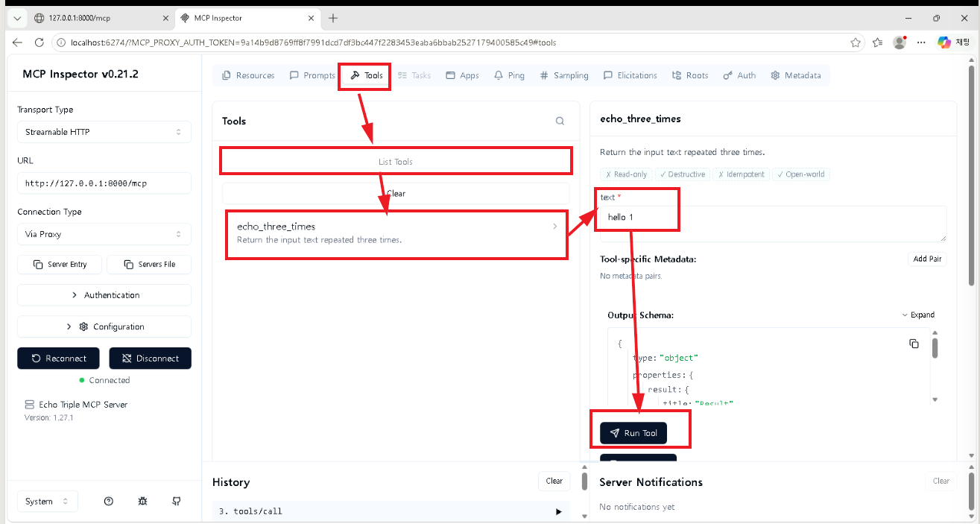Viewport: 980px width, 524px height.
Task: Click the text input with hello 1
Action: (x=773, y=224)
